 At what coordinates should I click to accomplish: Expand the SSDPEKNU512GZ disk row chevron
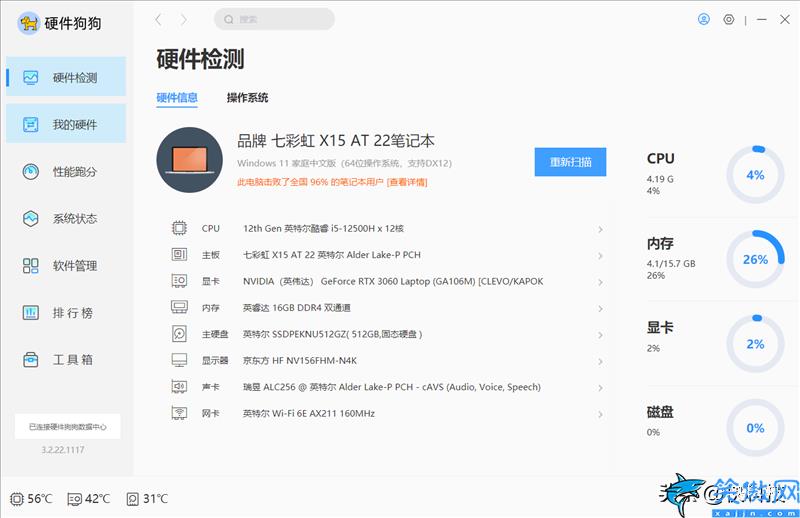click(601, 335)
